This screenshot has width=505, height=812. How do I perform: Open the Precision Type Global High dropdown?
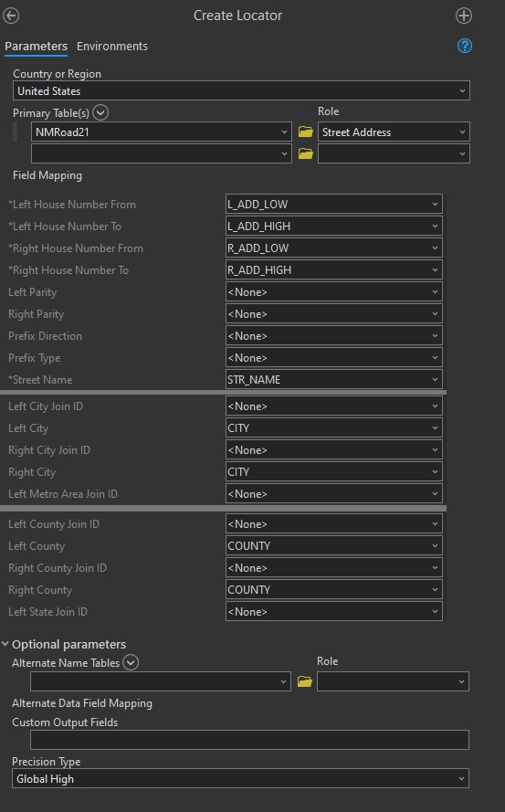pos(240,779)
